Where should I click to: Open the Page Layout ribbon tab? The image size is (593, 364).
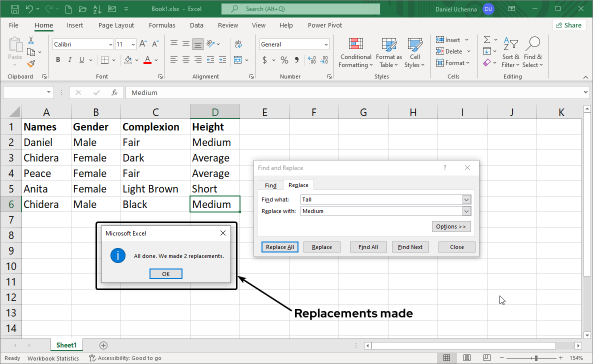tap(116, 25)
